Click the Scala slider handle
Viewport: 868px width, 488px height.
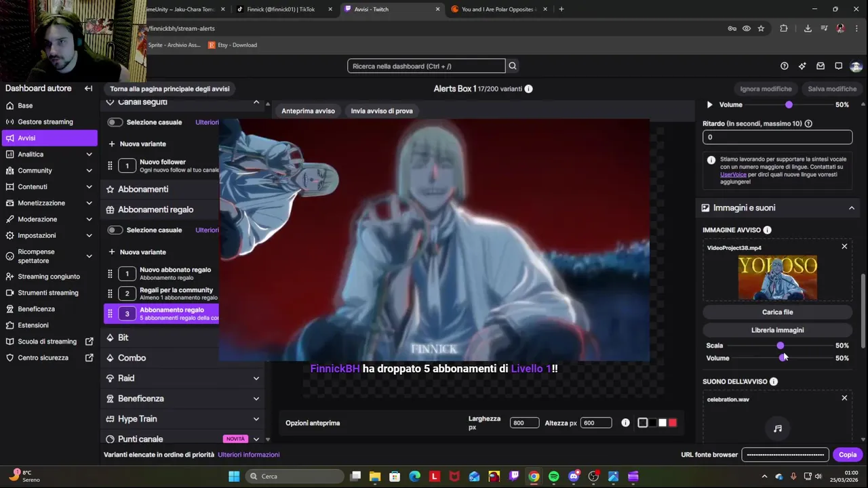pos(781,346)
